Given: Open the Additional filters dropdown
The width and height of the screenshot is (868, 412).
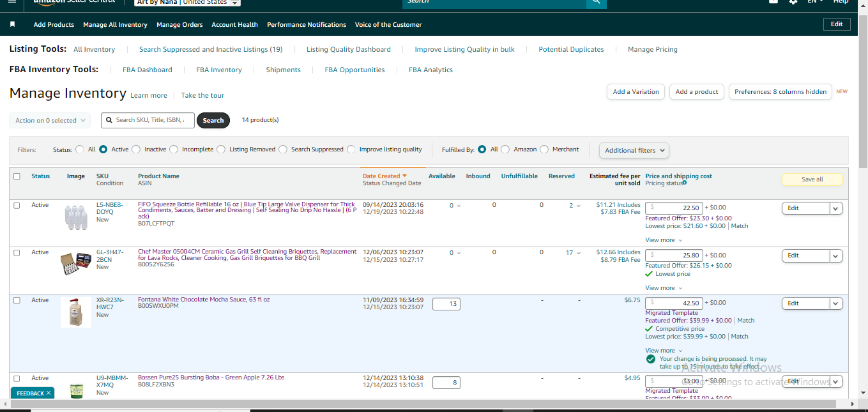Looking at the screenshot, I should pos(634,151).
